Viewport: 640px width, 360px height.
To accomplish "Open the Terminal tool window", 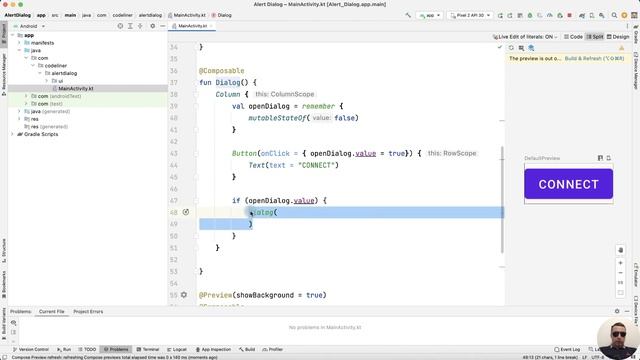I will [148, 349].
